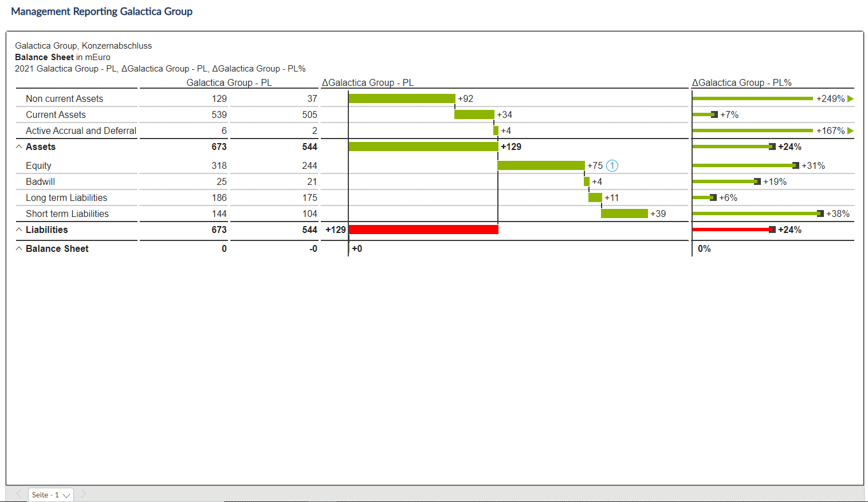Click the value 186 for Long term Liabilities
The image size is (868, 502).
coord(219,197)
